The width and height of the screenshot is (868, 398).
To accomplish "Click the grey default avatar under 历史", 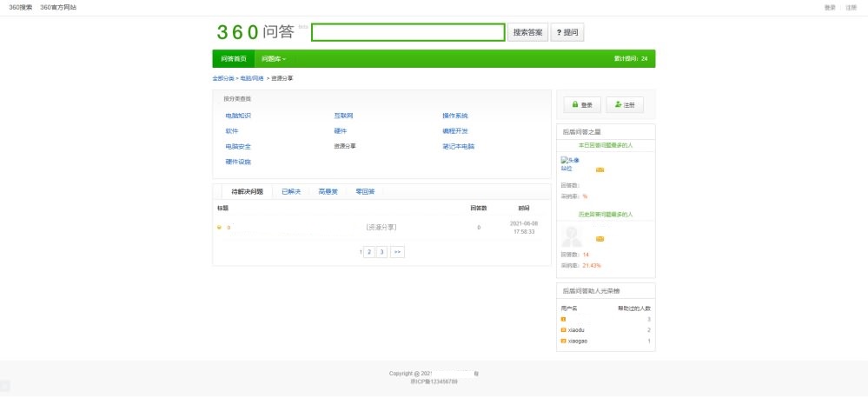I will pos(572,236).
